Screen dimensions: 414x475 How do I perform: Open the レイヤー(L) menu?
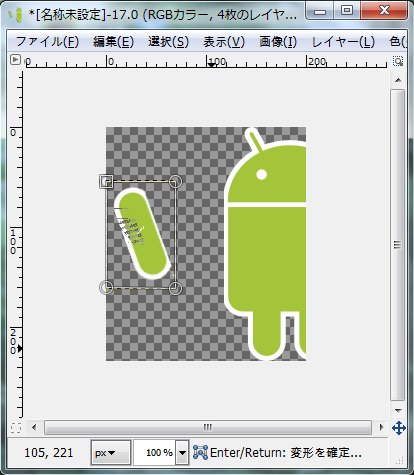click(x=343, y=42)
